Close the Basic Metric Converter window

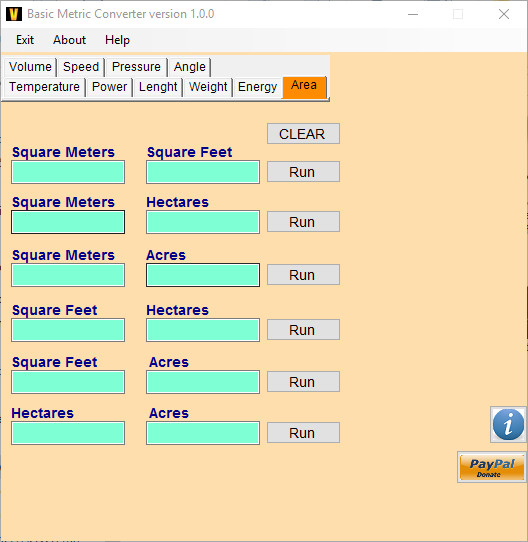coord(504,14)
